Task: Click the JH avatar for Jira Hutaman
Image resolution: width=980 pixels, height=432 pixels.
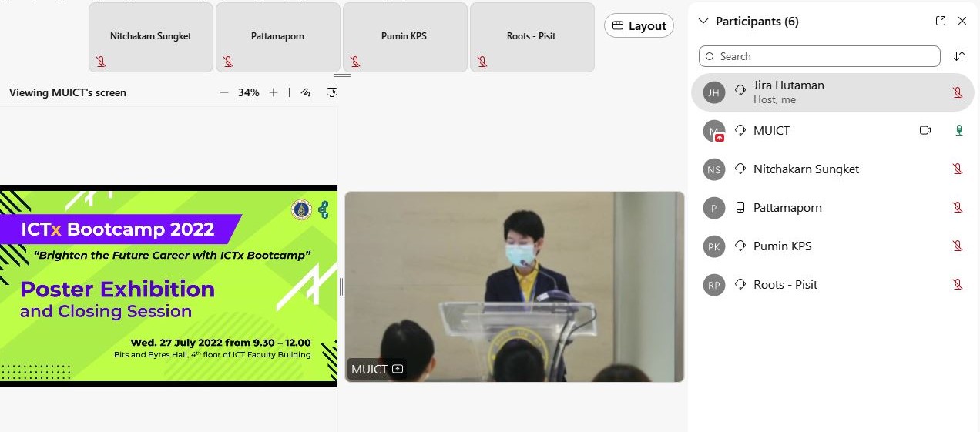Action: pyautogui.click(x=714, y=93)
